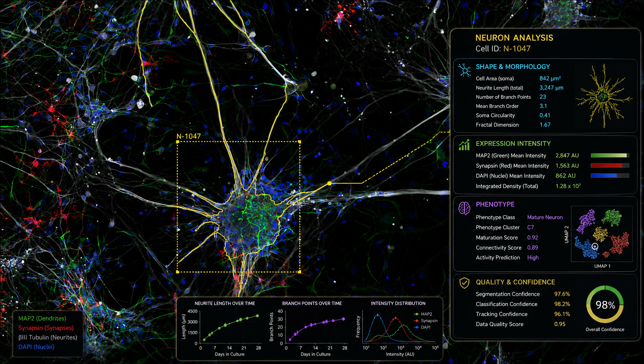
Task: Click the Mean Branch Order value 3.1
Action: (x=543, y=106)
